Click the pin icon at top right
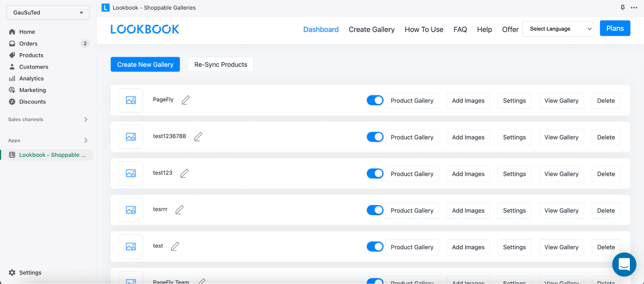644x284 pixels. coord(623,7)
